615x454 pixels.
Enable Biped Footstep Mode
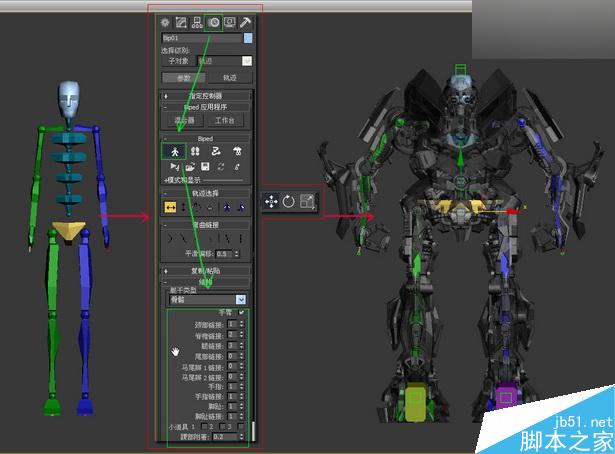195,151
